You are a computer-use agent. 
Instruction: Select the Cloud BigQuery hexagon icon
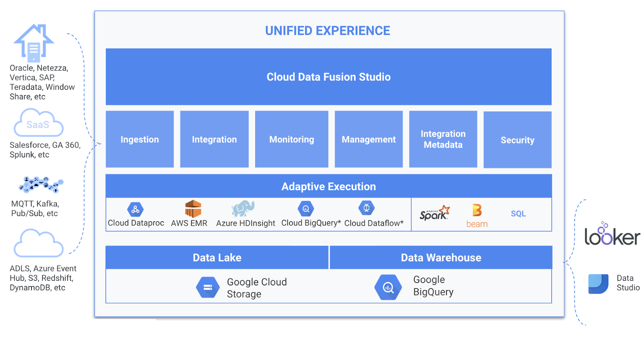pyautogui.click(x=306, y=208)
